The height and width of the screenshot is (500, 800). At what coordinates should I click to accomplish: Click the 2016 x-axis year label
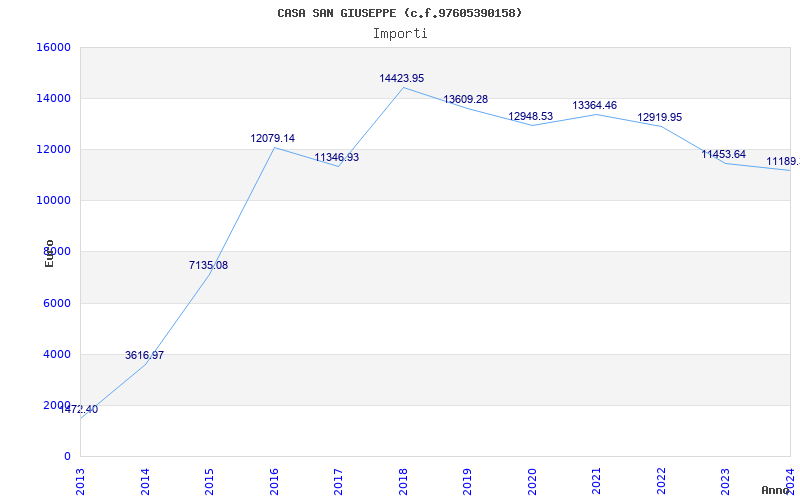pos(274,482)
